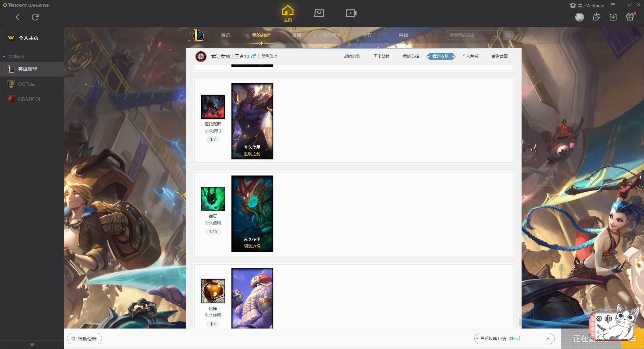Open 荣誉截图 sub-tab

499,56
